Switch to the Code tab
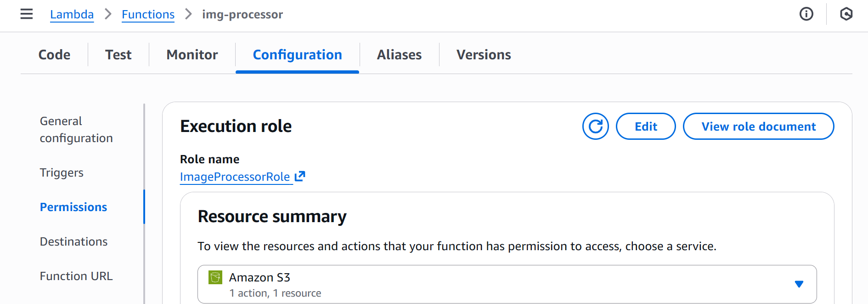This screenshot has height=304, width=868. [54, 55]
